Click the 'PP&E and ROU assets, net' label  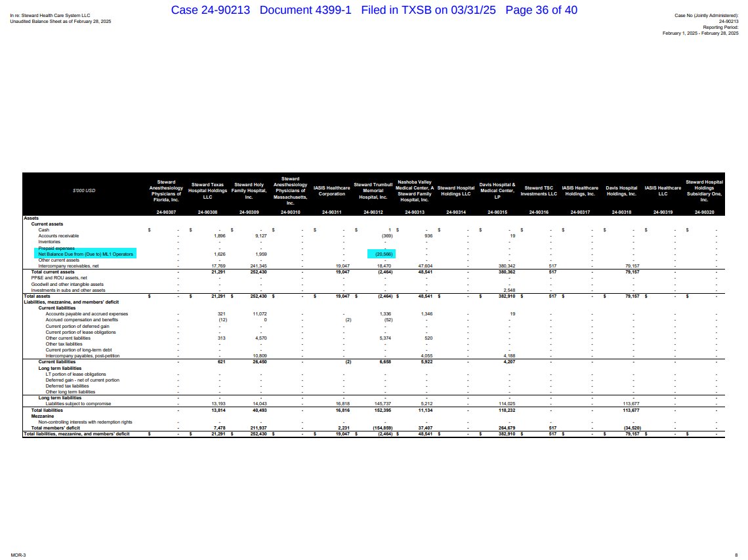(x=59, y=278)
